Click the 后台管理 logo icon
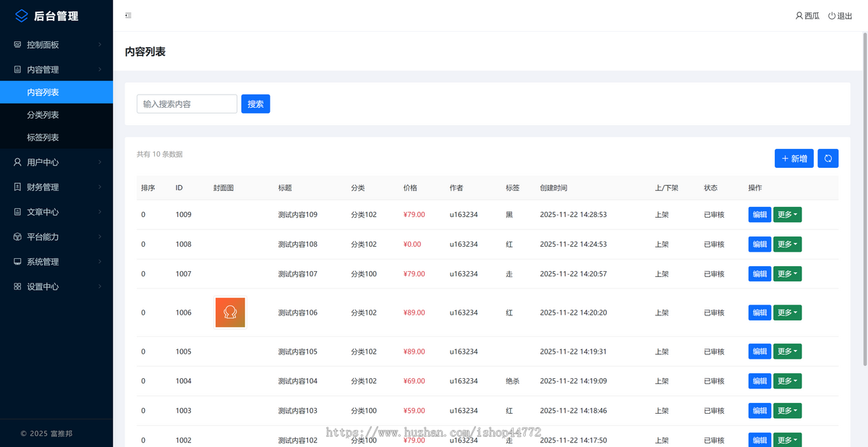 pyautogui.click(x=22, y=15)
